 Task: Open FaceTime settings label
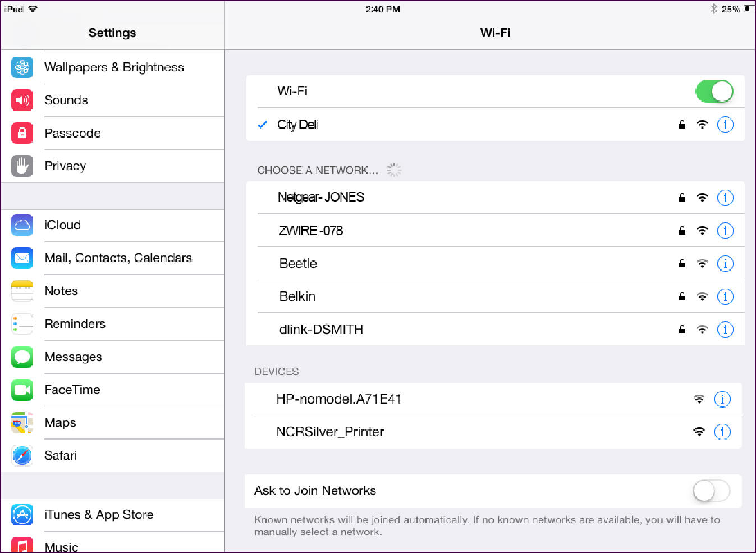coord(72,390)
